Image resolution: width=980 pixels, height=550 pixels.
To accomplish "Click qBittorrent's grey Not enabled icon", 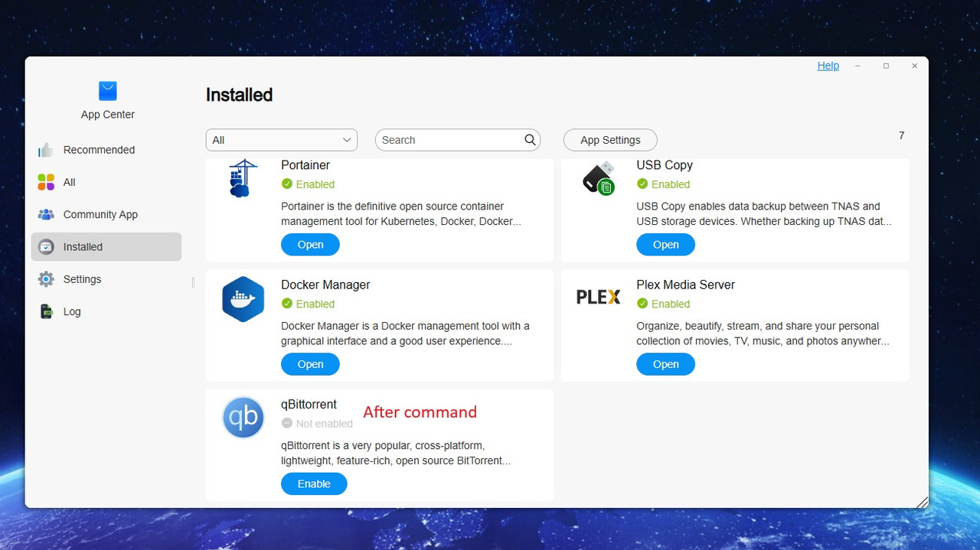I will [287, 423].
